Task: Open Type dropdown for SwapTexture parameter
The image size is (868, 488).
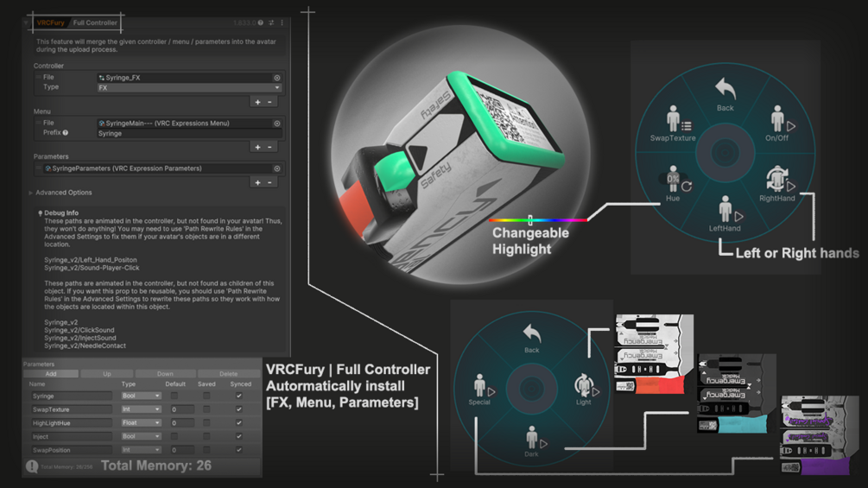Action: pyautogui.click(x=141, y=409)
